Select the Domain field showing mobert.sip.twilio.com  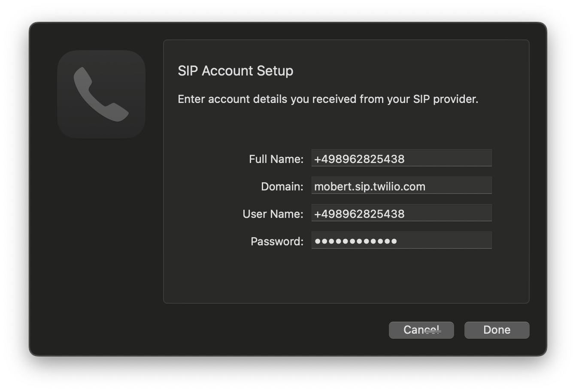[401, 186]
